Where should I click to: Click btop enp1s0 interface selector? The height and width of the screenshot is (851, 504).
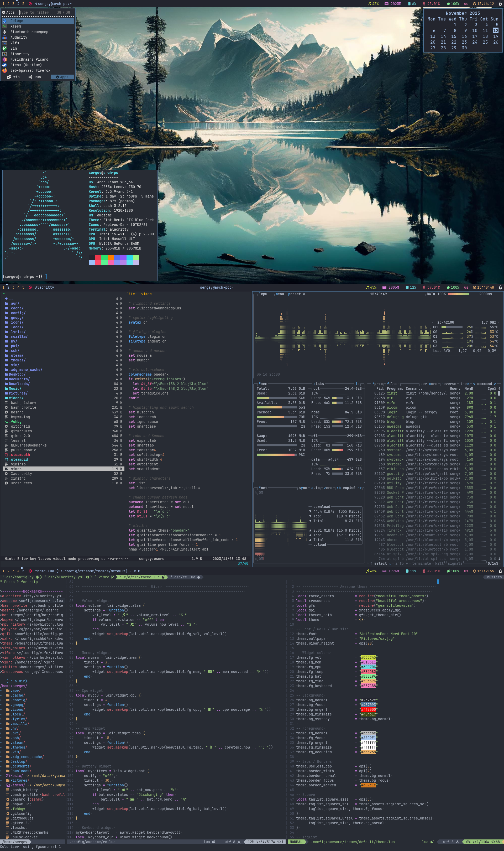349,488
